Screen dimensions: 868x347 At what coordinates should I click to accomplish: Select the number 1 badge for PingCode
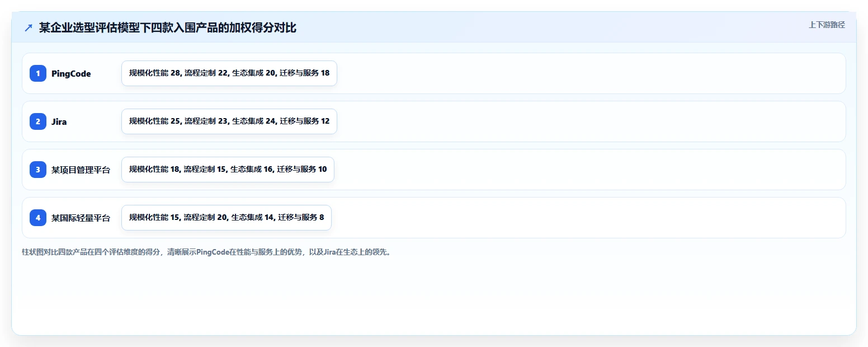(38, 73)
